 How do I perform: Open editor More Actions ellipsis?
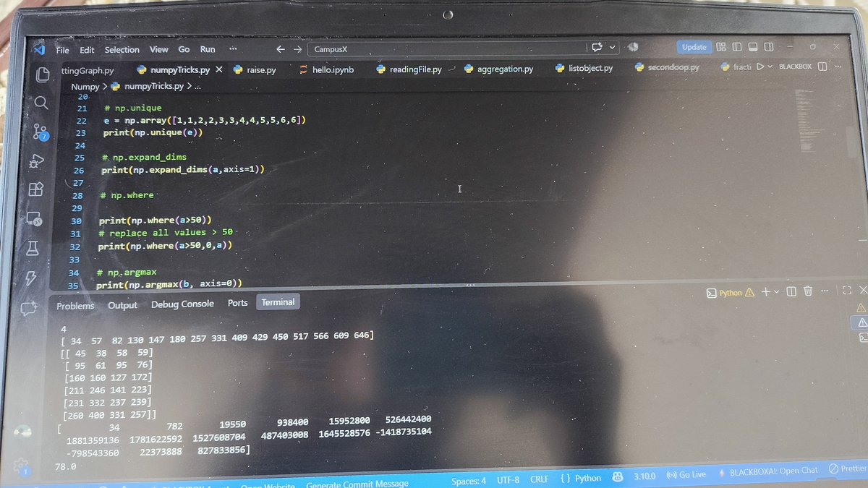tap(839, 67)
